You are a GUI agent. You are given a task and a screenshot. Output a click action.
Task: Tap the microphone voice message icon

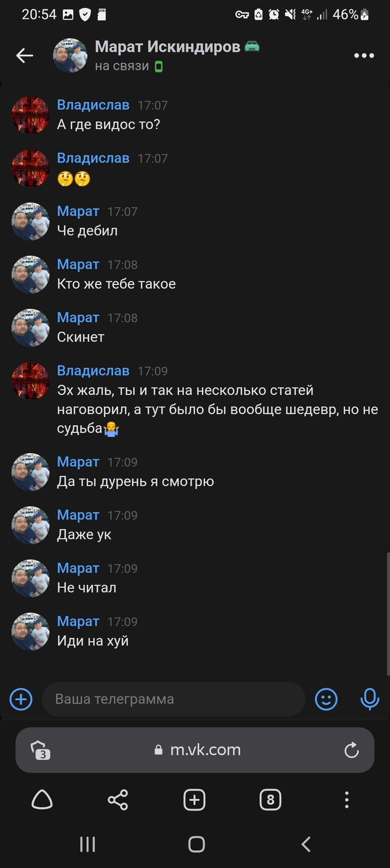[x=369, y=699]
